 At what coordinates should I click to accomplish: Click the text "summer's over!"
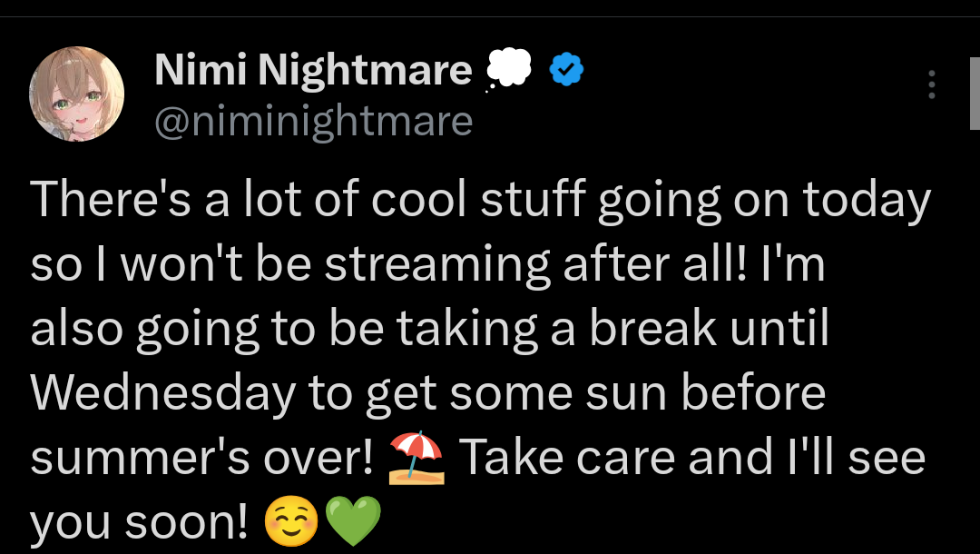click(202, 458)
